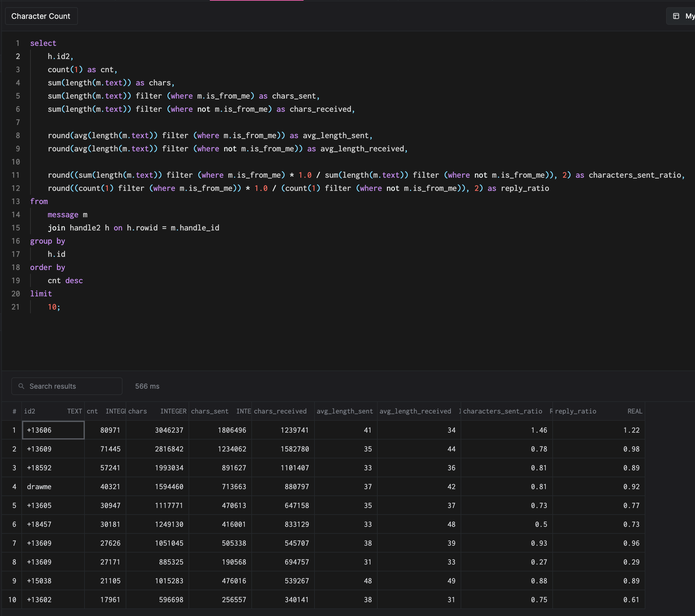
Task: Click the id2 TEXT column header
Action: [52, 412]
